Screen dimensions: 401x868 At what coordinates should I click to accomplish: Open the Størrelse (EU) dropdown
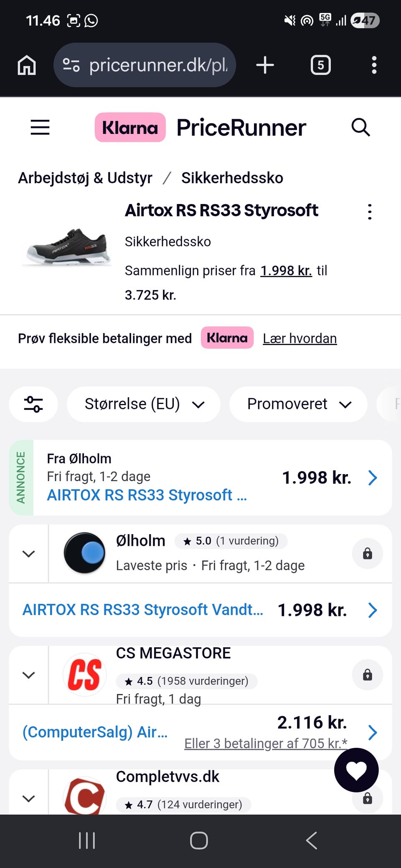click(144, 404)
